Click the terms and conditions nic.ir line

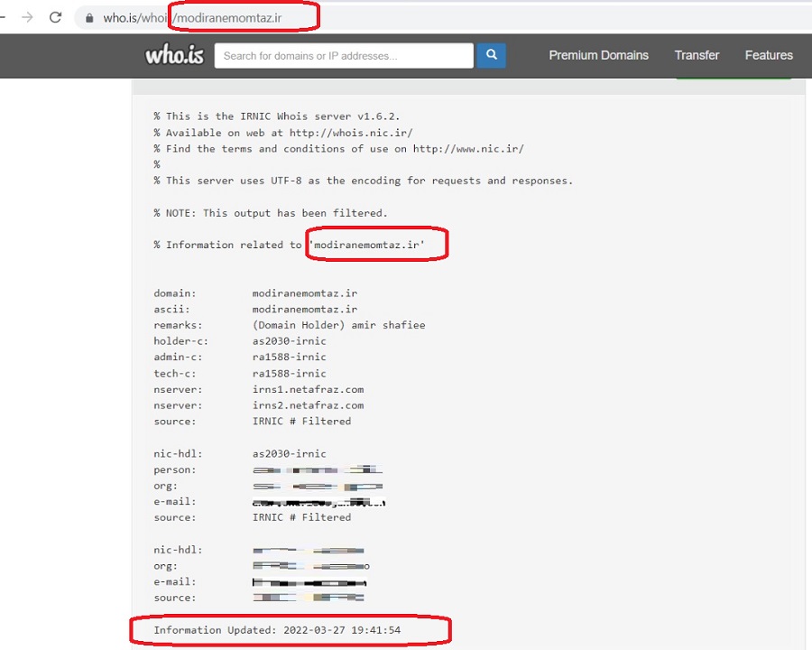tap(338, 149)
